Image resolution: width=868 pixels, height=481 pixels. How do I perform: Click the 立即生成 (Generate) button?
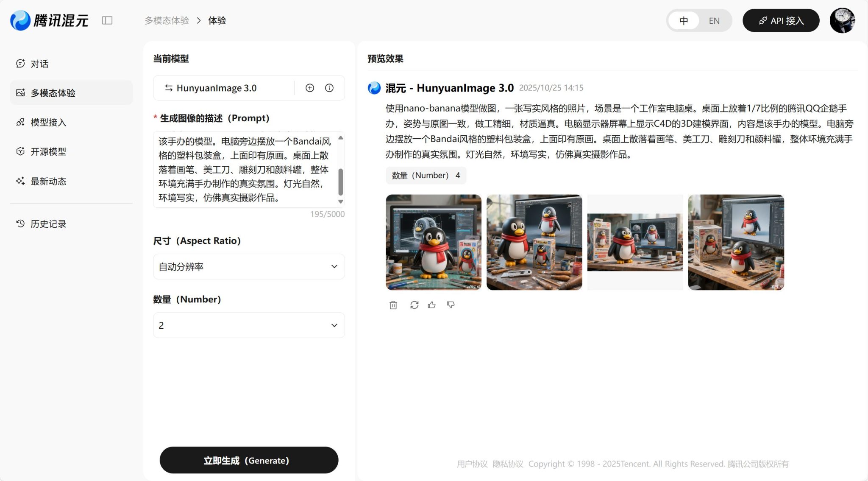tap(249, 460)
